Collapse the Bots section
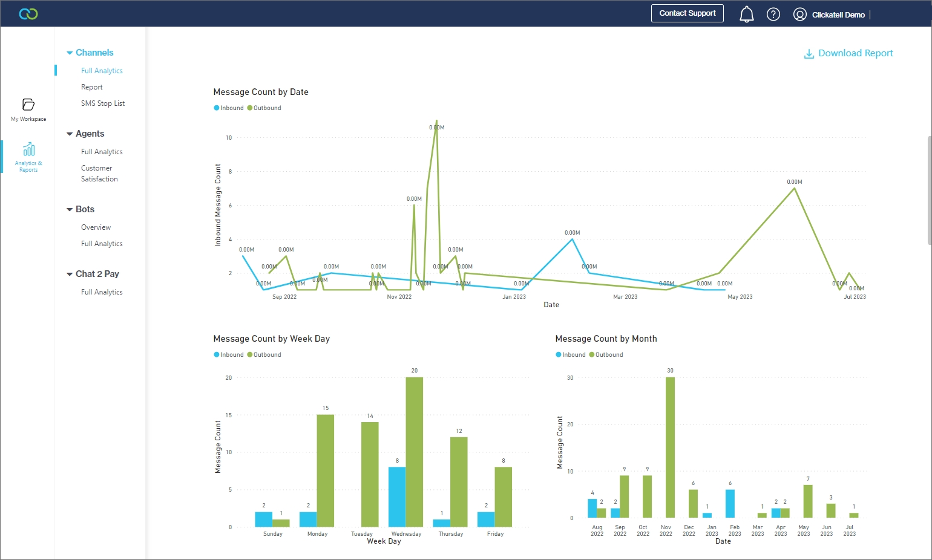This screenshot has height=560, width=932. (70, 210)
